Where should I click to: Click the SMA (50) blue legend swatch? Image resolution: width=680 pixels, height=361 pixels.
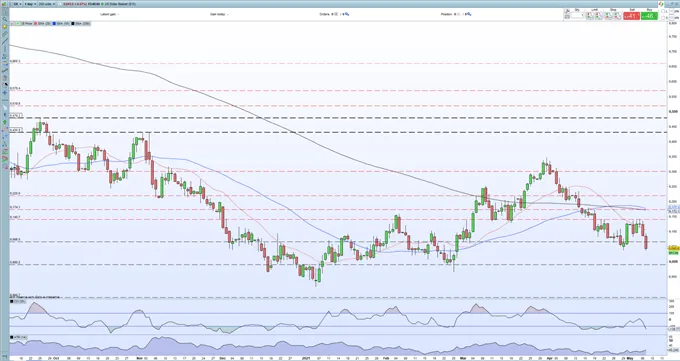click(x=54, y=23)
